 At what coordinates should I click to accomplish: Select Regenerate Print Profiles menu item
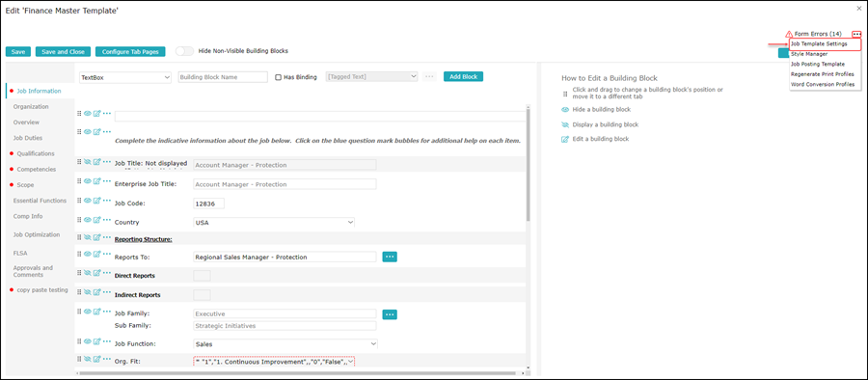point(822,74)
